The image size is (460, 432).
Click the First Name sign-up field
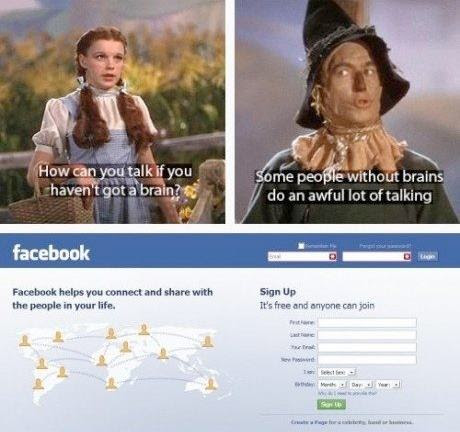367,323
